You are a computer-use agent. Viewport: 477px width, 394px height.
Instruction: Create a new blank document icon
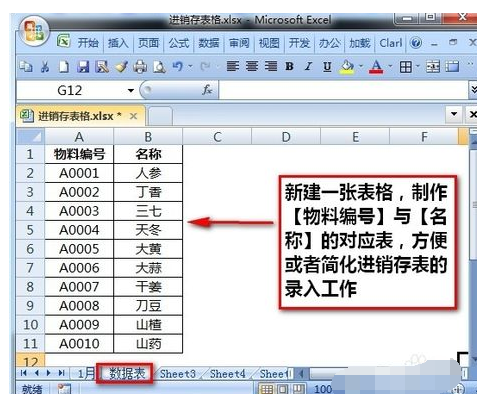pyautogui.click(x=64, y=67)
